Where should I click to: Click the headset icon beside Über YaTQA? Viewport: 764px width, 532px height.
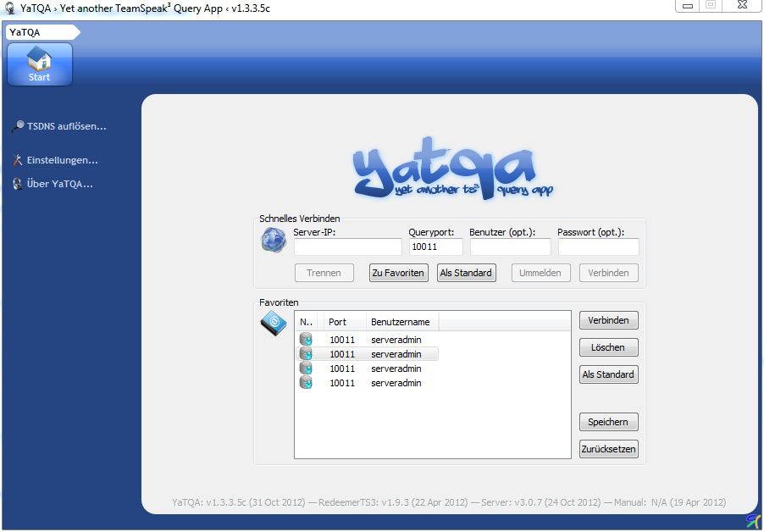click(18, 184)
